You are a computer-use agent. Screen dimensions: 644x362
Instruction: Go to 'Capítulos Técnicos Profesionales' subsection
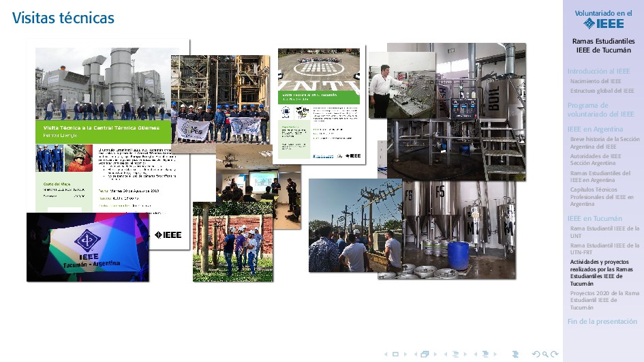(x=602, y=197)
